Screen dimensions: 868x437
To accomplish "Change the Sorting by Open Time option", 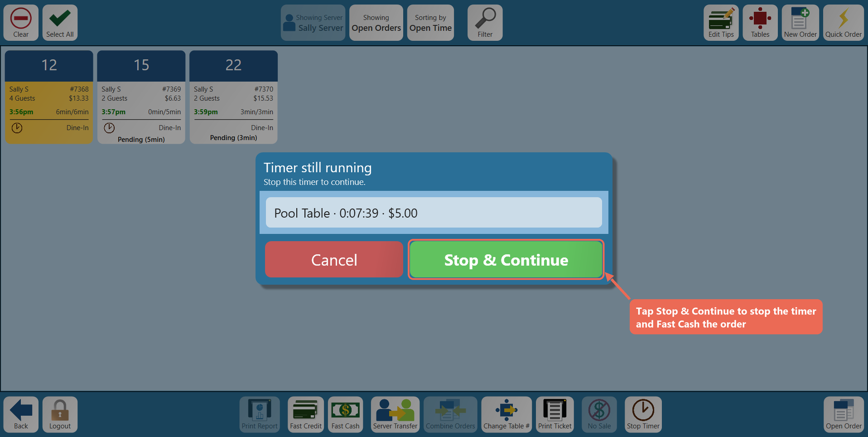I will click(x=430, y=23).
